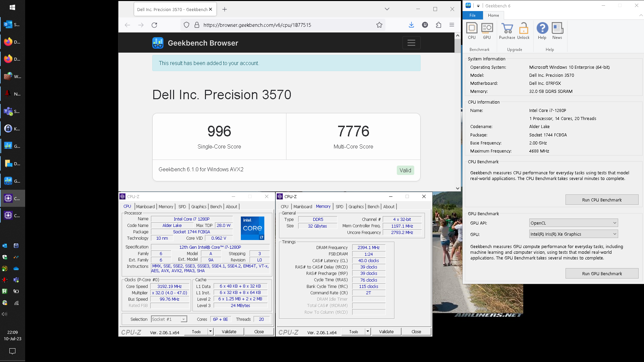
Task: Toggle the Geekbench Browser navigation menu
Action: 411,43
